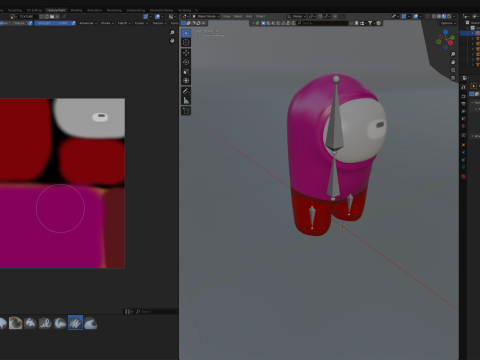Open the Add menu in 3D viewport

tap(249, 16)
